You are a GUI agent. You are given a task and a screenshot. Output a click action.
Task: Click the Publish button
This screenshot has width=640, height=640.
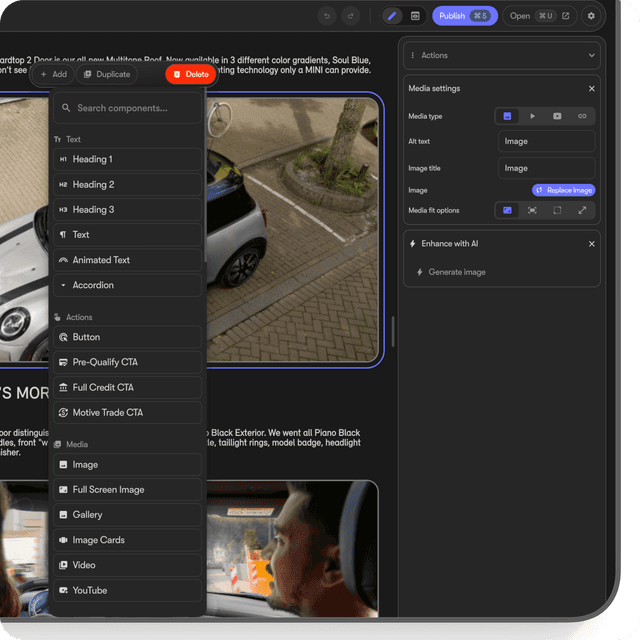(464, 16)
